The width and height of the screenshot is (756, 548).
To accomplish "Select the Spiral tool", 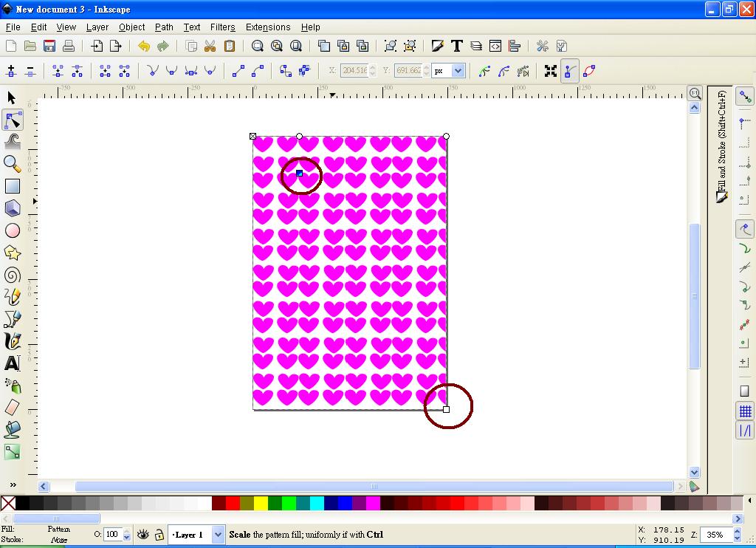I will pyautogui.click(x=12, y=275).
